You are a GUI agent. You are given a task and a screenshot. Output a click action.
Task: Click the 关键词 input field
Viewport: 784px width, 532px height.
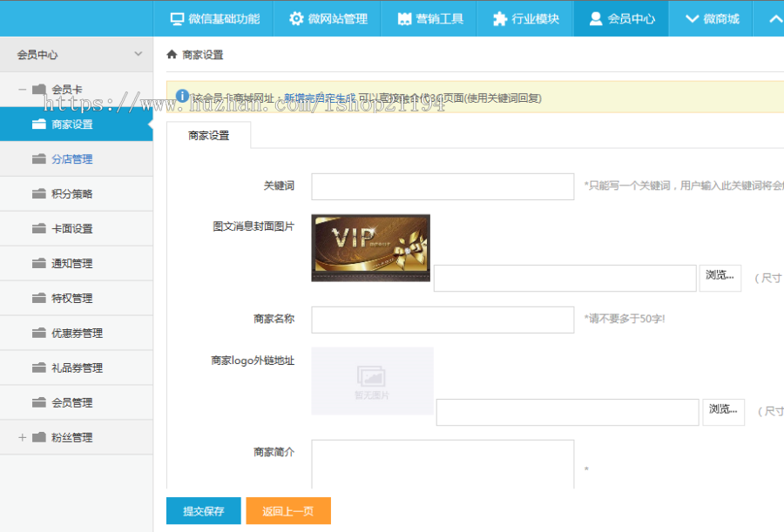(443, 185)
